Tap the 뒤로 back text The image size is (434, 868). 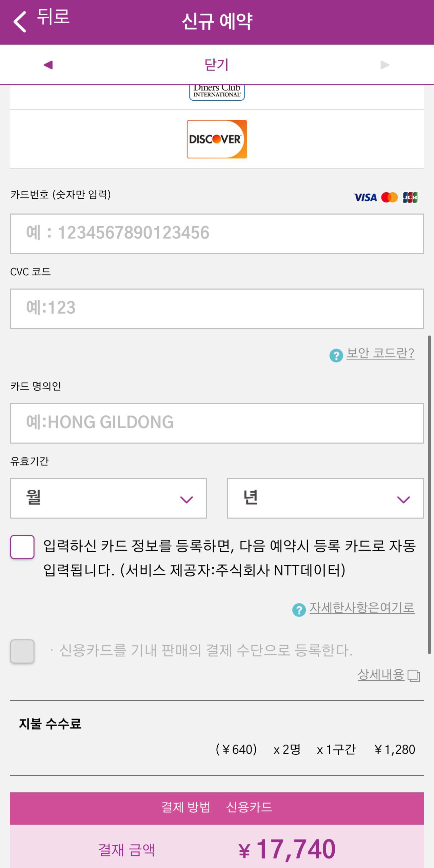(x=53, y=17)
